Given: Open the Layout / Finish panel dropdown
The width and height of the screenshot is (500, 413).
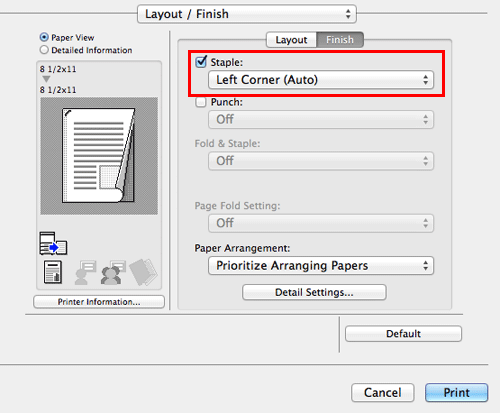Looking at the screenshot, I should coord(247,14).
